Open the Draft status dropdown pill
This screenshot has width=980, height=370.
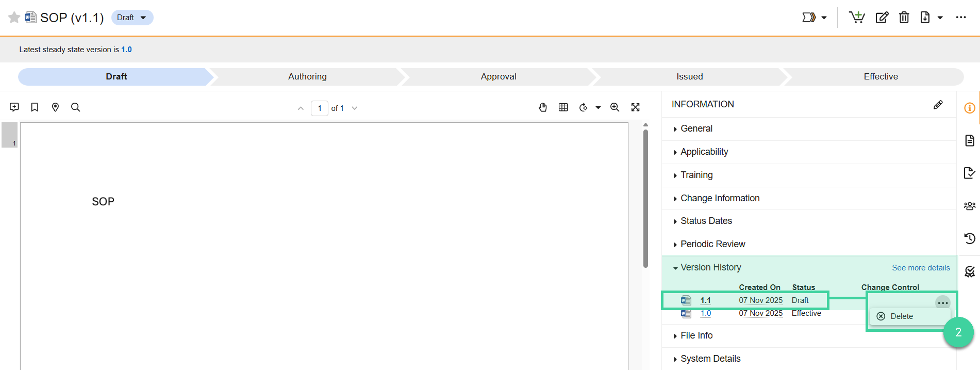click(132, 18)
